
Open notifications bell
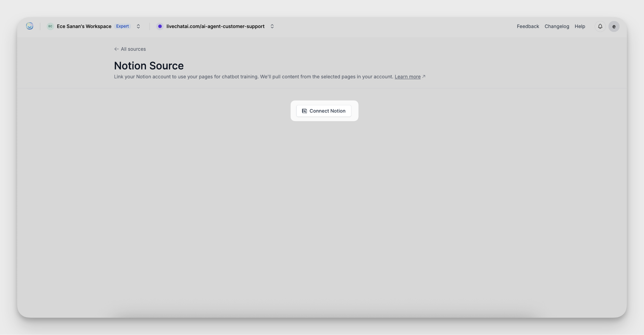600,26
